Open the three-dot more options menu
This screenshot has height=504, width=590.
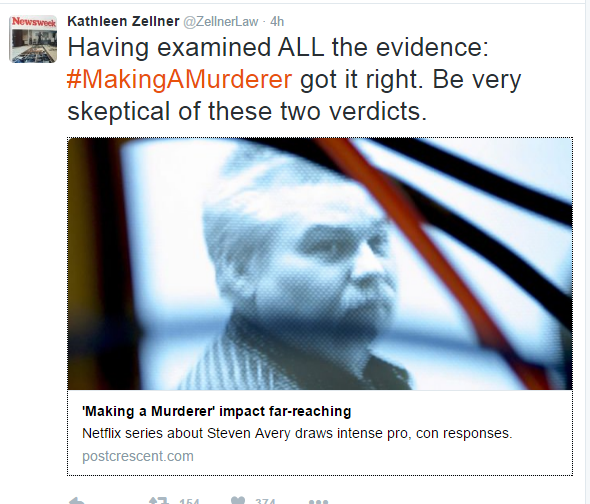pos(318,502)
